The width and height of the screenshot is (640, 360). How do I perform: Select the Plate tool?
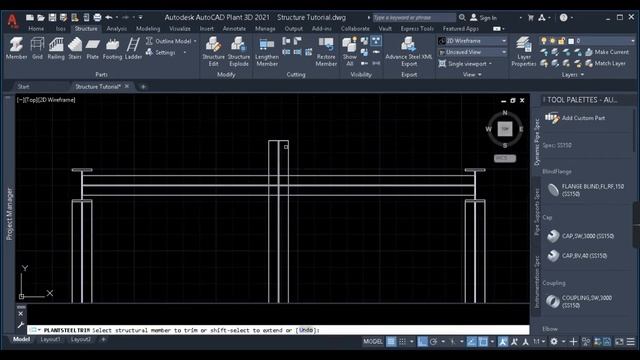coord(93,48)
